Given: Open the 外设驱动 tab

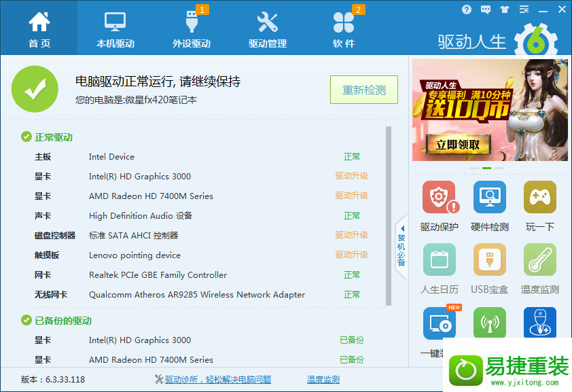Looking at the screenshot, I should (x=192, y=29).
